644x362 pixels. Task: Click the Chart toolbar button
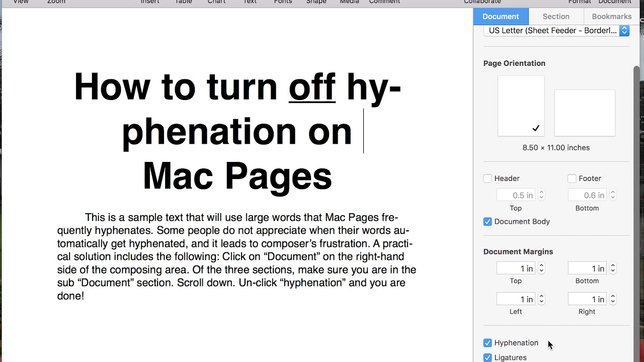[217, 2]
